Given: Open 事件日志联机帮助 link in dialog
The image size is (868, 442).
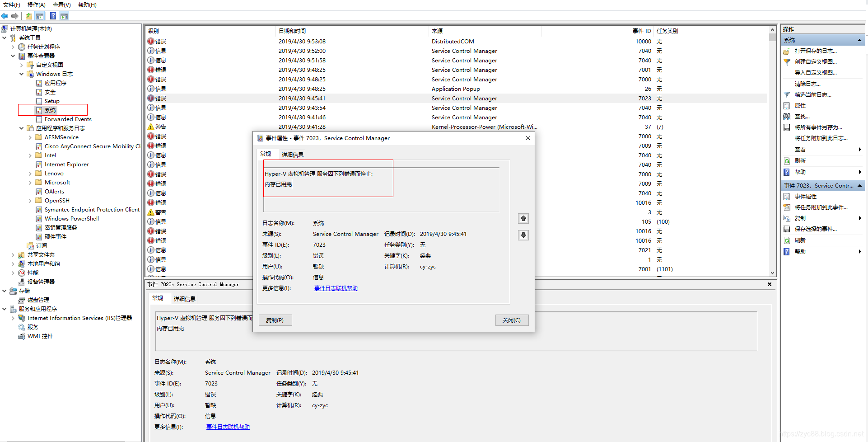Looking at the screenshot, I should point(336,288).
